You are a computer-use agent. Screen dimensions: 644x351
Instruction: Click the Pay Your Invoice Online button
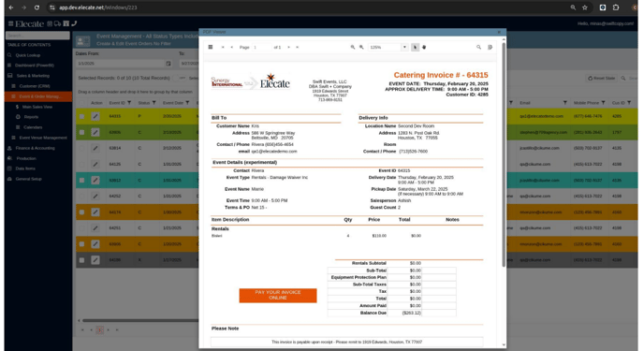coord(278,295)
